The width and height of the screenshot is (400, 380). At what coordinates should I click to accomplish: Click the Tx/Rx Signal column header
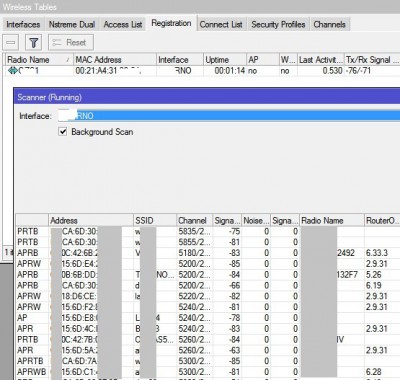(x=372, y=60)
